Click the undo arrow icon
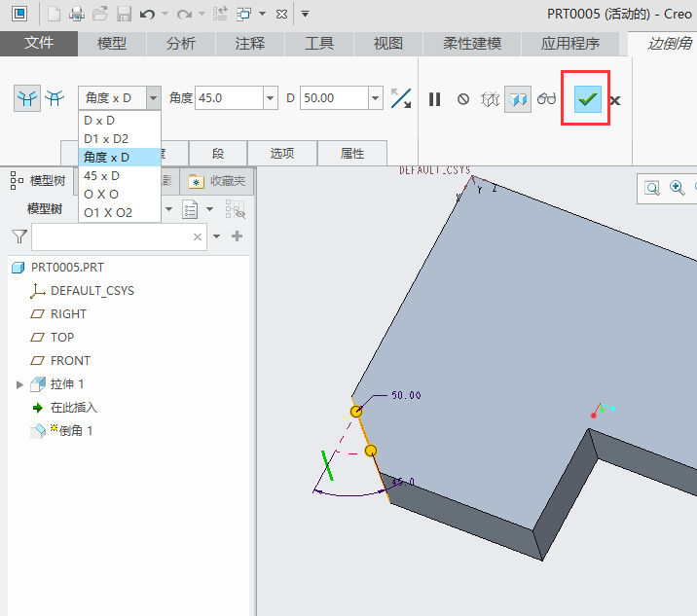Image resolution: width=697 pixels, height=616 pixels. click(147, 14)
